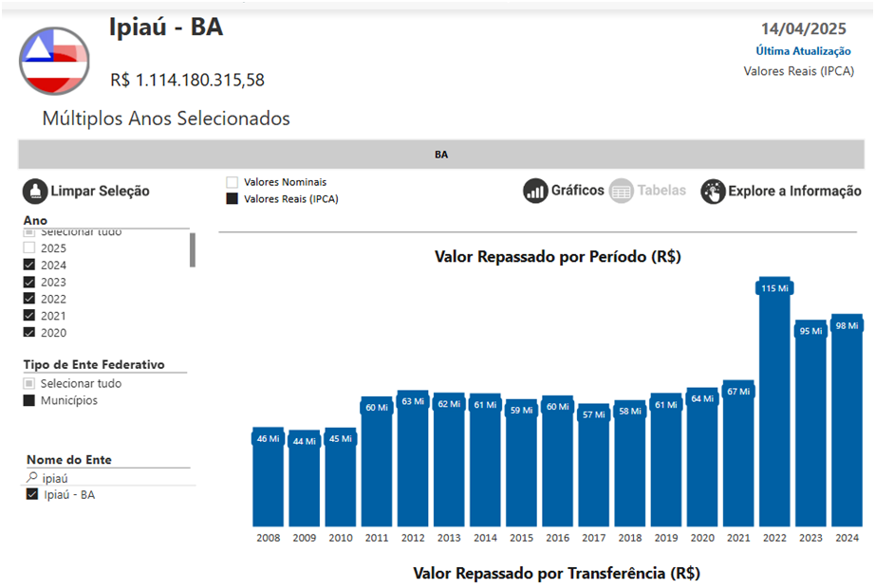
Task: Check the 2025 year checkbox
Action: [x=29, y=248]
